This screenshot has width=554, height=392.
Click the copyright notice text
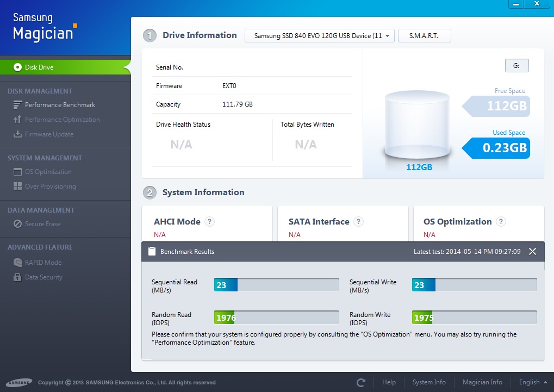coord(127,382)
